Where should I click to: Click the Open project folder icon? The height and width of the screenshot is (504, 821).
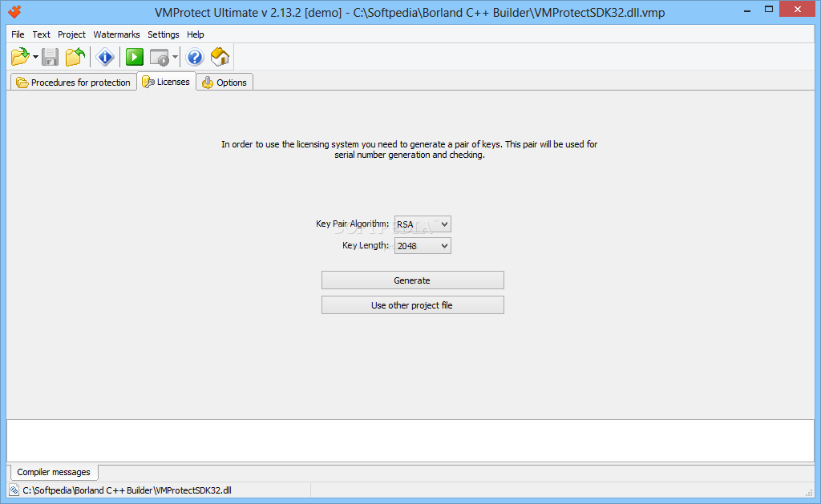point(20,57)
